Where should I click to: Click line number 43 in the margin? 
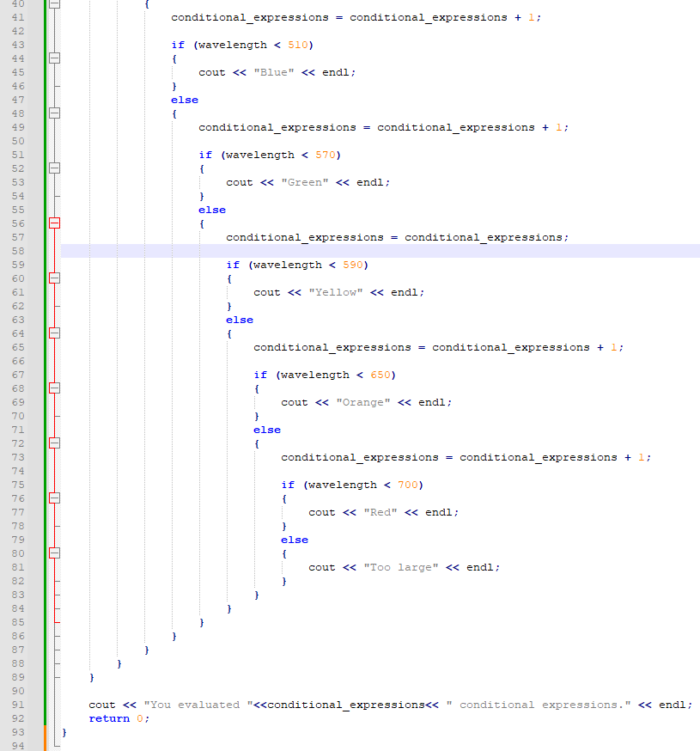(18, 45)
